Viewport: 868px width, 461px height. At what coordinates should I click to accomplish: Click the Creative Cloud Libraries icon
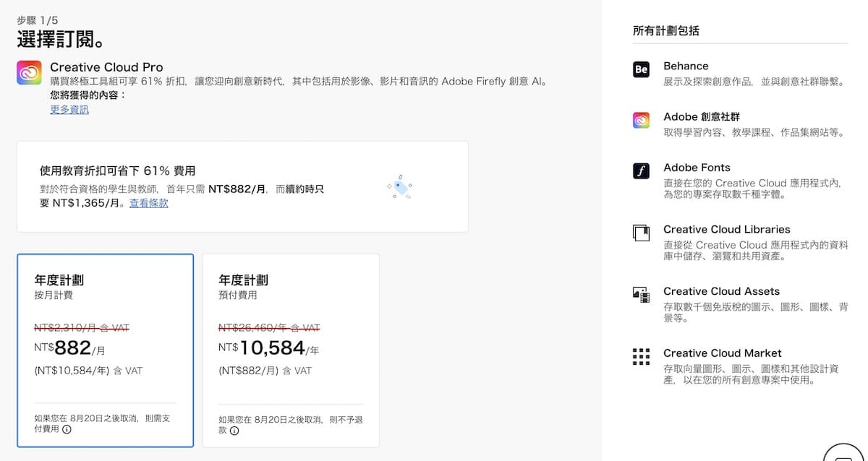(x=641, y=233)
